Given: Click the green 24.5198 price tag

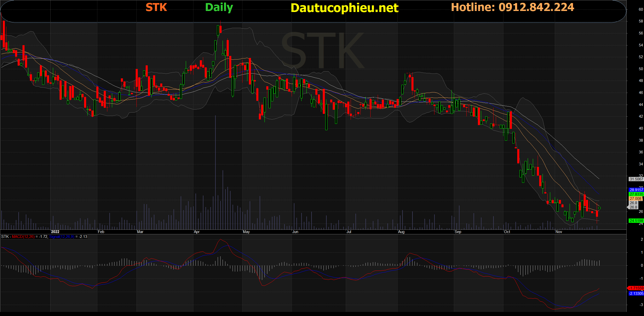Looking at the screenshot, I should [x=636, y=221].
